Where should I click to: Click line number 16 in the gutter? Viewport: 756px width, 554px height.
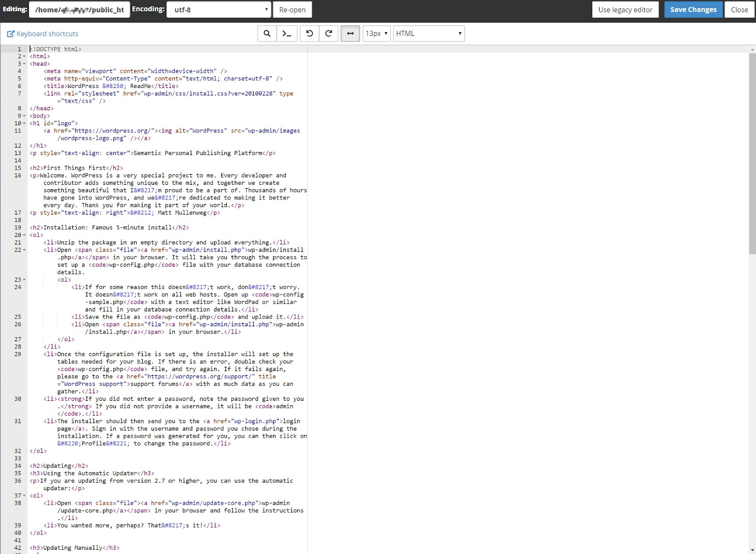(17, 175)
